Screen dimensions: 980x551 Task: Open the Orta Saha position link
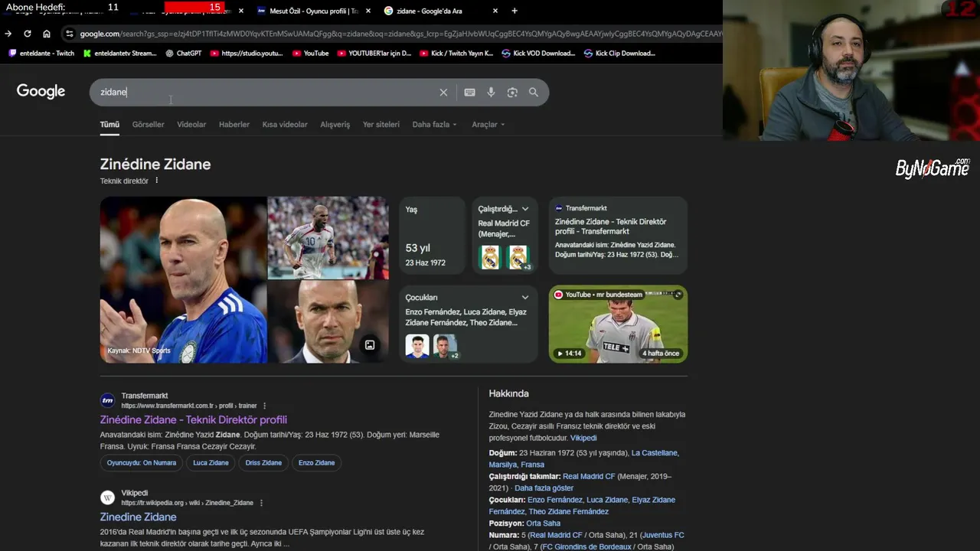[543, 523]
